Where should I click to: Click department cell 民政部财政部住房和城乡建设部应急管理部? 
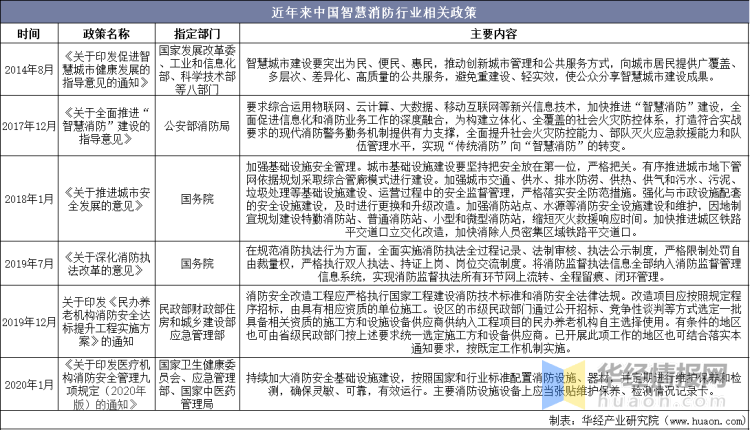(197, 322)
